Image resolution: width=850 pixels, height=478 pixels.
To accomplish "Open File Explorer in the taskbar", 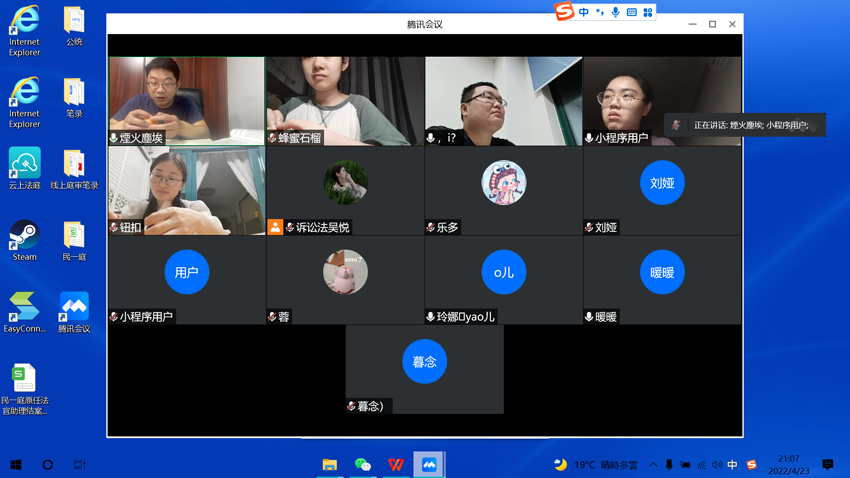I will [x=329, y=465].
